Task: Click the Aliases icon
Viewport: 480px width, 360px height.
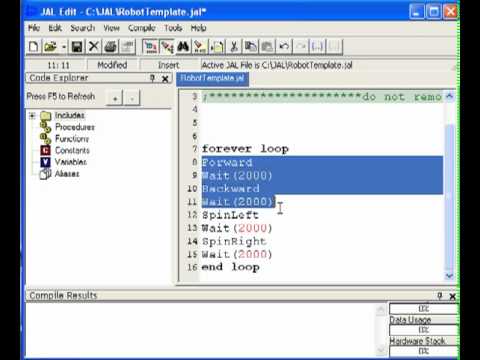Action: tap(45, 174)
